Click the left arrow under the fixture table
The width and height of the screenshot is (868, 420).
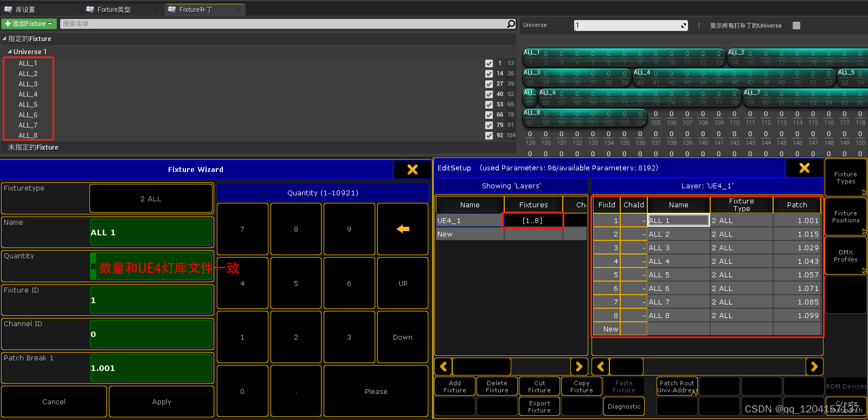[601, 366]
